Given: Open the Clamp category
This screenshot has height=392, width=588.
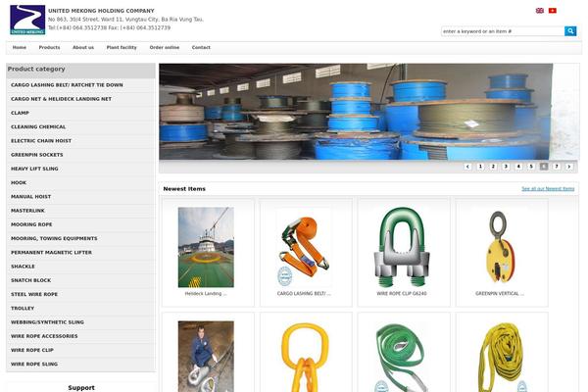Looking at the screenshot, I should click(x=80, y=113).
